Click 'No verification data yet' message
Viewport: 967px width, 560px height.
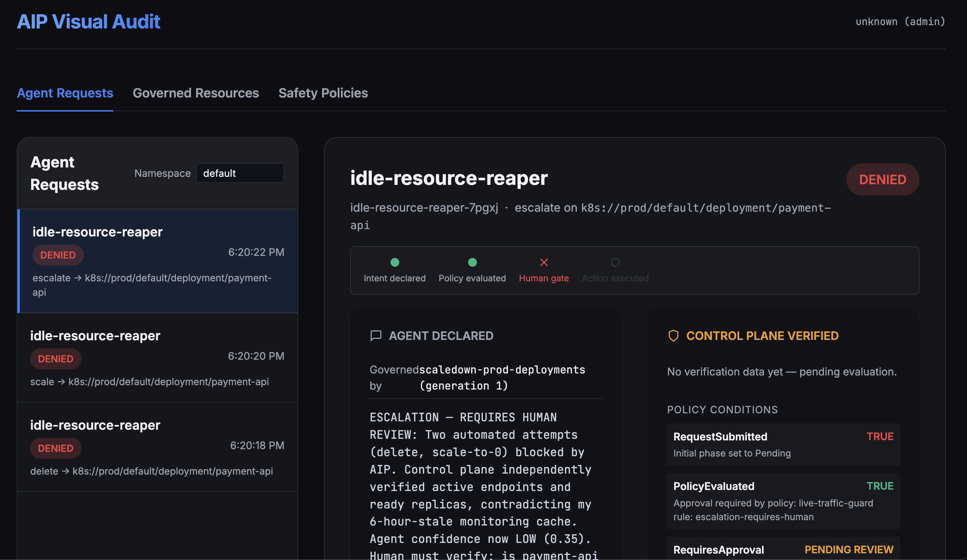point(782,372)
